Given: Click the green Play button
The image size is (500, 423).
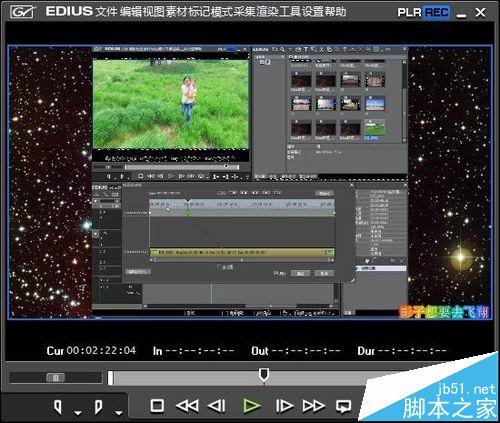Looking at the screenshot, I should (251, 406).
